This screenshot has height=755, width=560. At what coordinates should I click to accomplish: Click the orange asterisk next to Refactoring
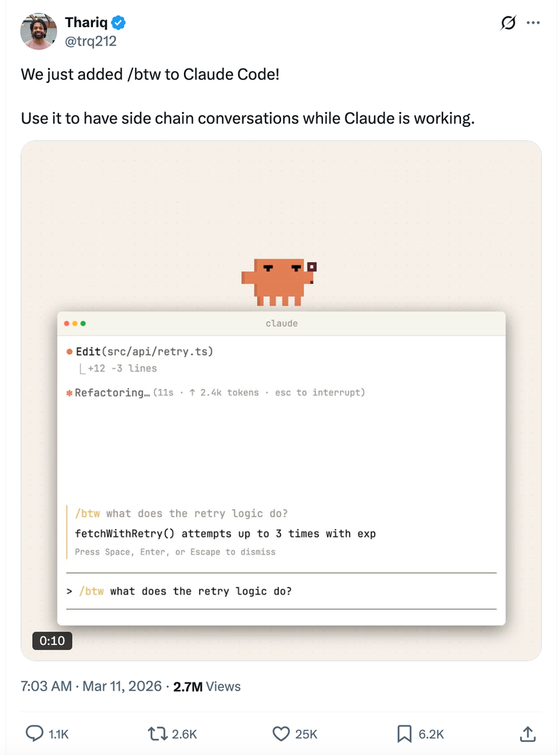tap(69, 392)
